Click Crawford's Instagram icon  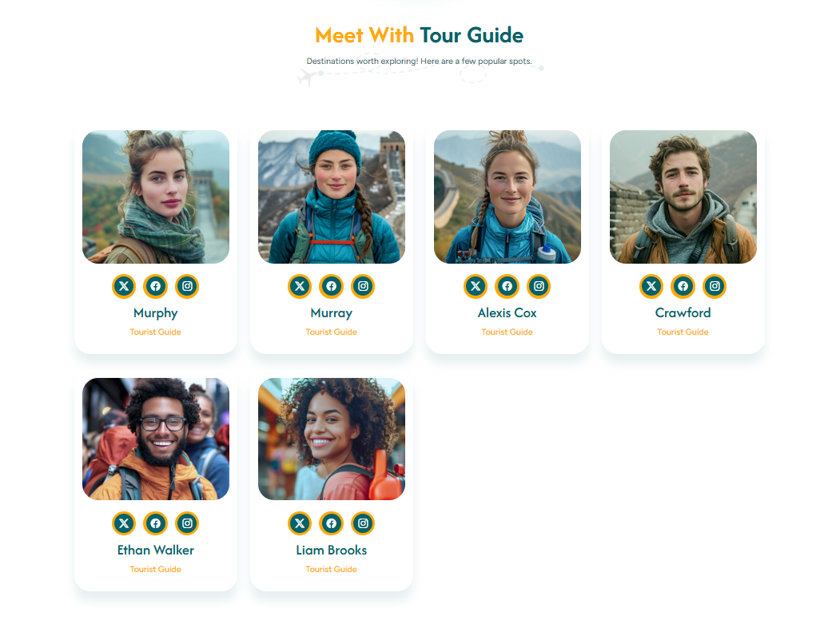[x=715, y=286]
